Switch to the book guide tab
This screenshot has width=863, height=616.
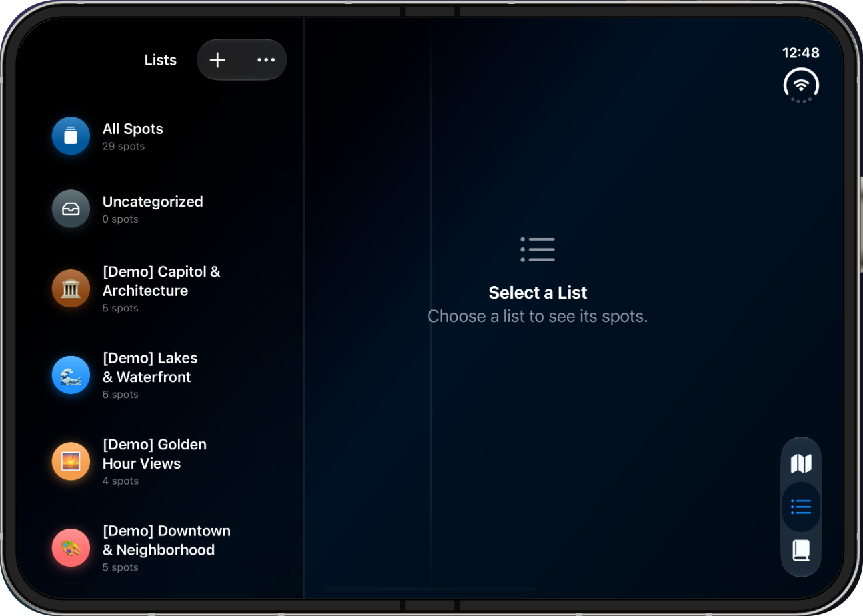point(801,551)
